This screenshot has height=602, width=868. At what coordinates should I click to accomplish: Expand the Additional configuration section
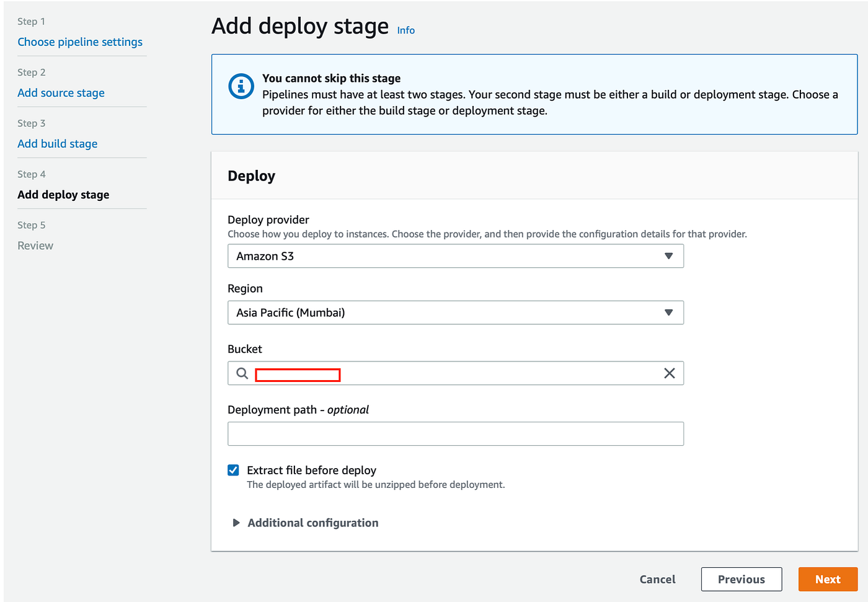pos(312,523)
